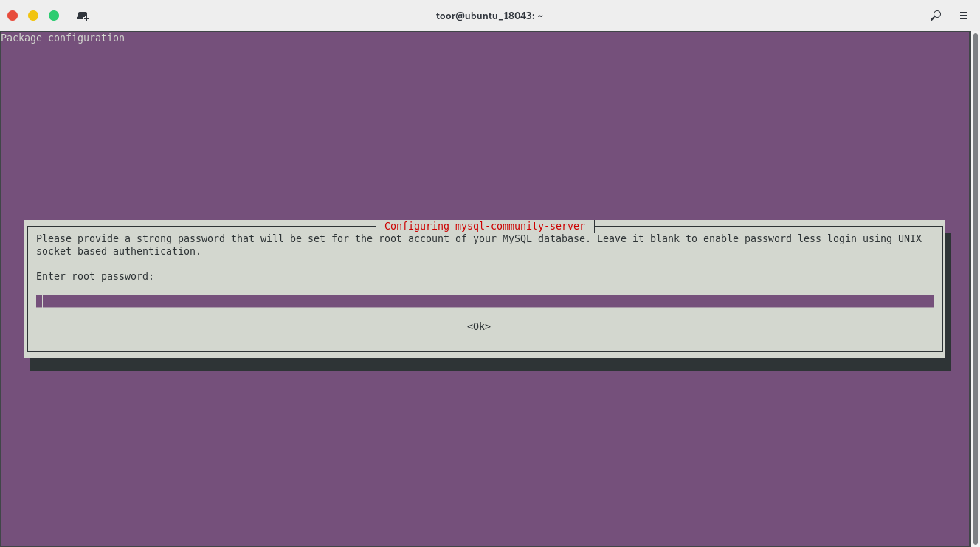Click the root password input field
Image resolution: width=980 pixels, height=547 pixels.
485,301
